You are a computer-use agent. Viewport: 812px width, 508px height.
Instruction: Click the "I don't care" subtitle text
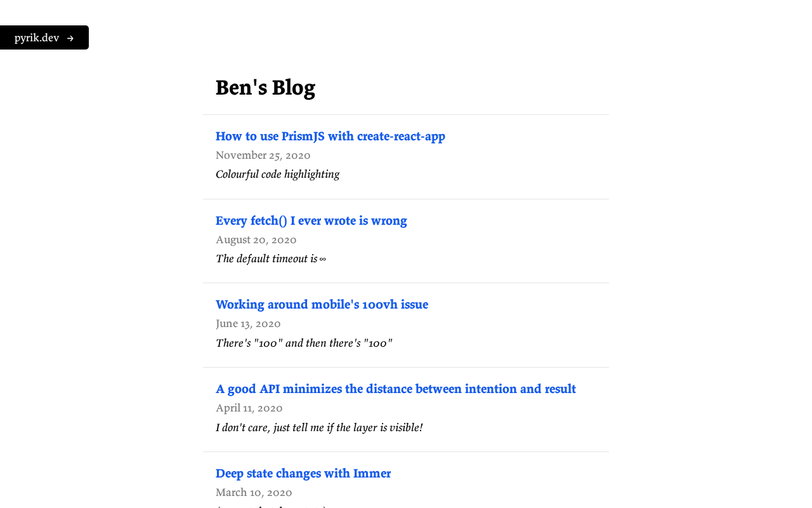click(318, 428)
